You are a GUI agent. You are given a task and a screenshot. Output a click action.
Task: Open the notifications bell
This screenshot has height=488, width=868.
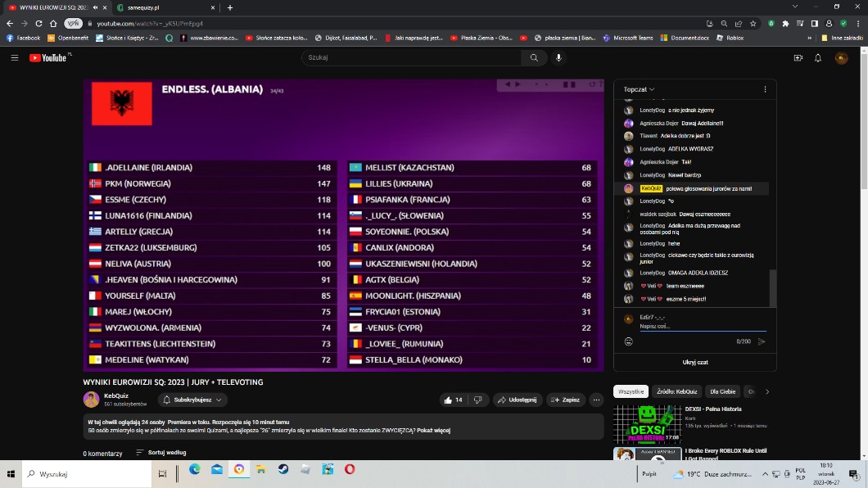[818, 58]
